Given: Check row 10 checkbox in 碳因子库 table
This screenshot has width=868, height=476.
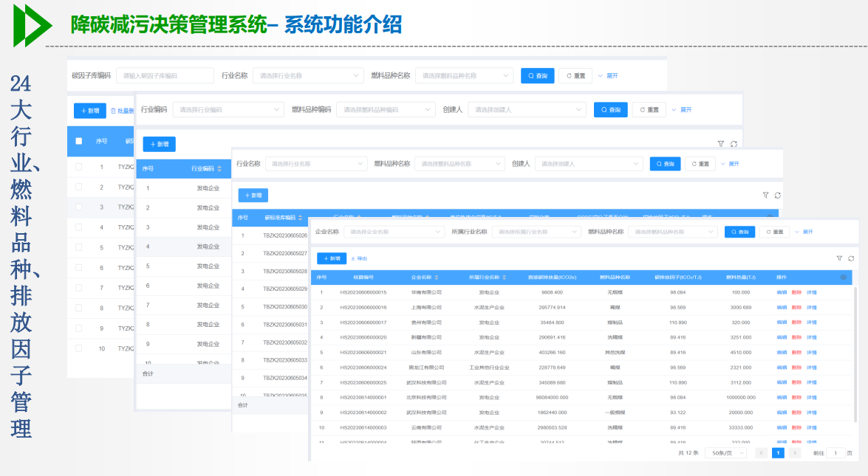Looking at the screenshot, I should 78,348.
